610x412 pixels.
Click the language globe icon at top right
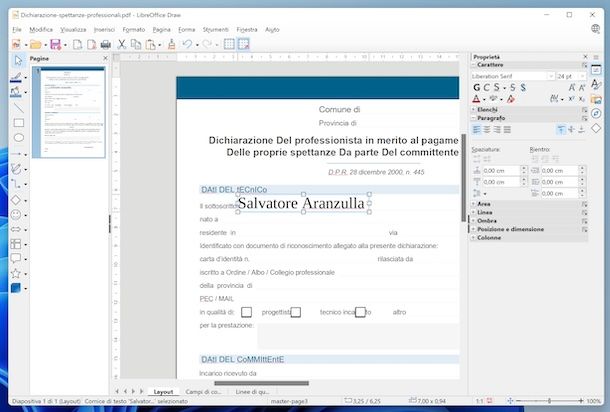pos(595,29)
